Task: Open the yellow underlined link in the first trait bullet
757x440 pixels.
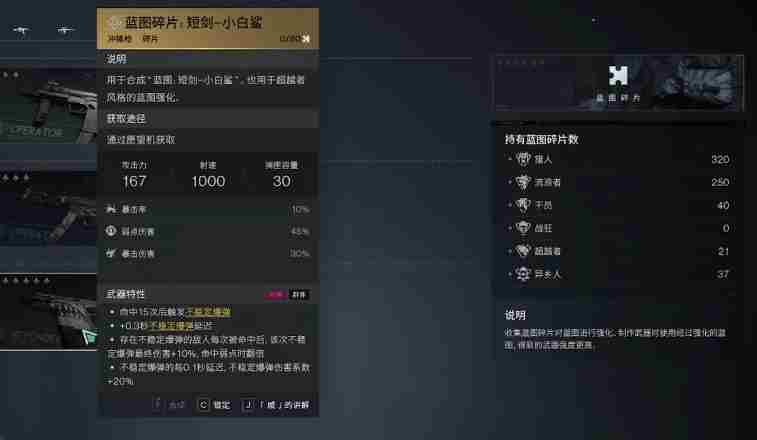Action: 209,312
